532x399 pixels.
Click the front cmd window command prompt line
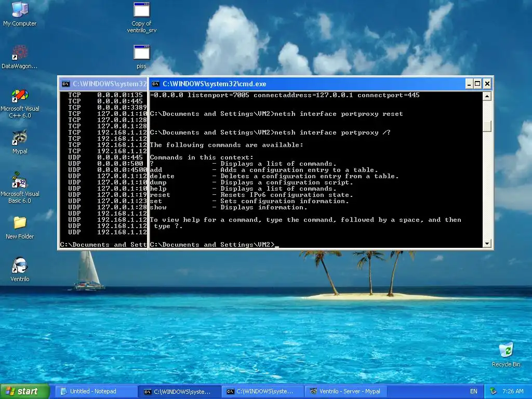click(x=214, y=245)
